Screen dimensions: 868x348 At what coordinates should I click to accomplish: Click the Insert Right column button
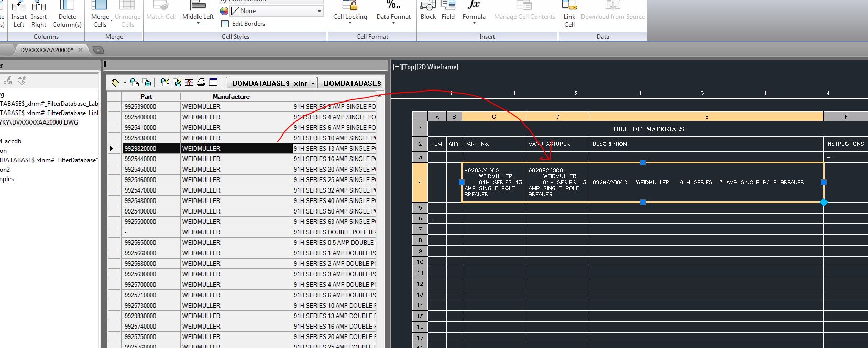click(39, 14)
